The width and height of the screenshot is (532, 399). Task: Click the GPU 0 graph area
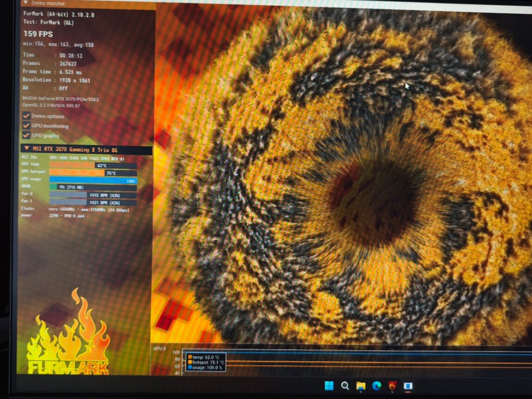point(370,362)
